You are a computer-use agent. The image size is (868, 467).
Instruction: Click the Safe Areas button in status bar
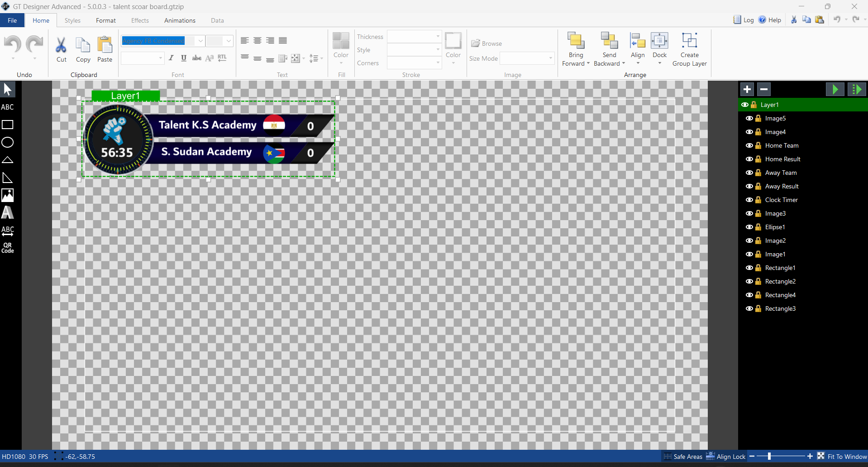click(x=683, y=457)
